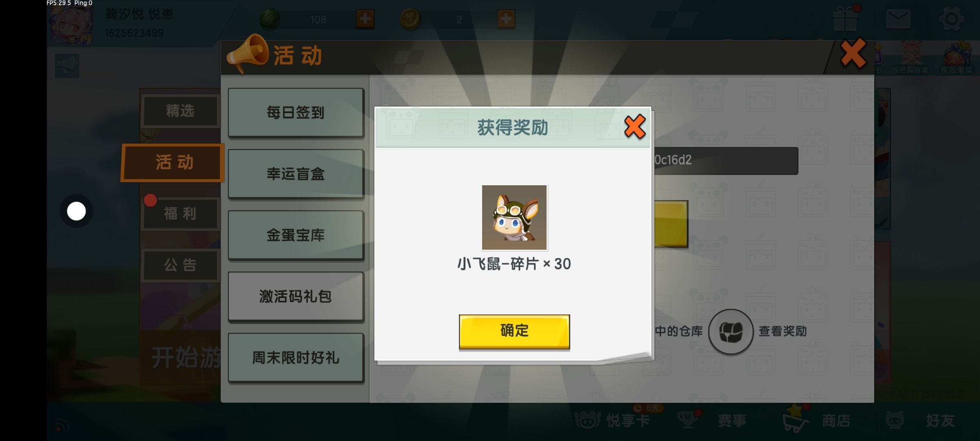This screenshot has width=980, height=441.
Task: Click the 小飞鼠 fragment reward thumbnail
Action: coord(514,217)
